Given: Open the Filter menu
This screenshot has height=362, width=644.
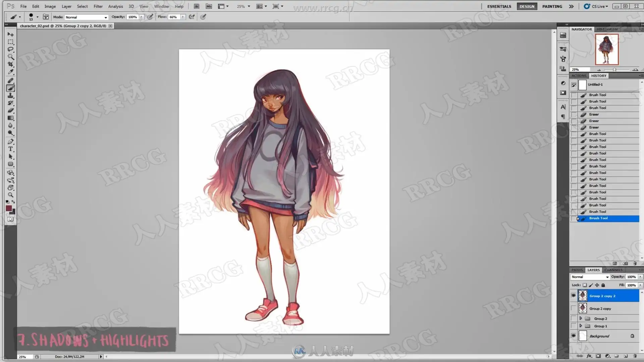Looking at the screenshot, I should [x=98, y=6].
